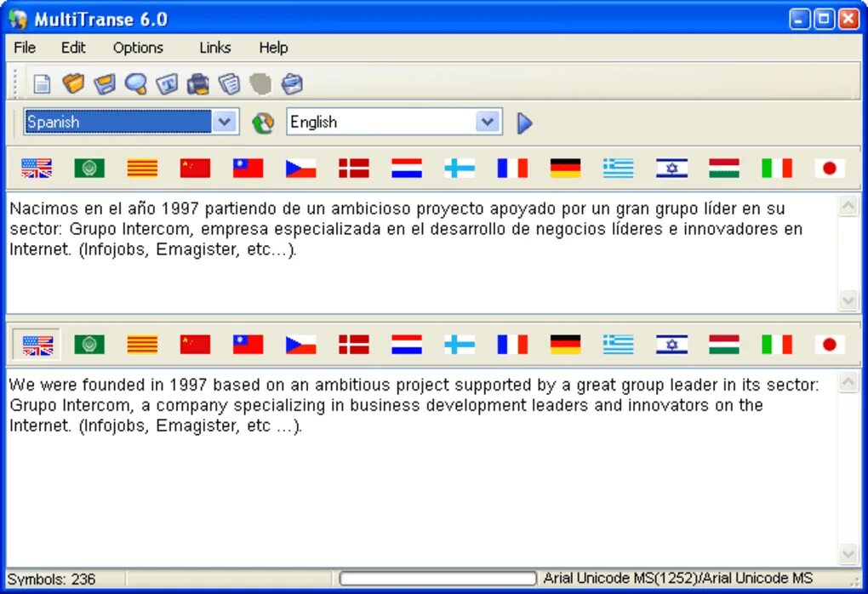
Task: Select German flag in the target flag row
Action: point(565,345)
